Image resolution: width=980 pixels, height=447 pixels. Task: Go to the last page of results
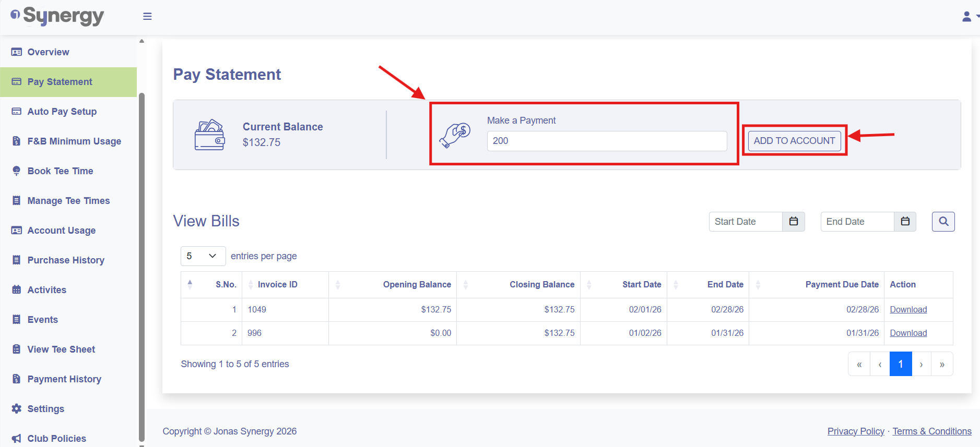click(942, 365)
